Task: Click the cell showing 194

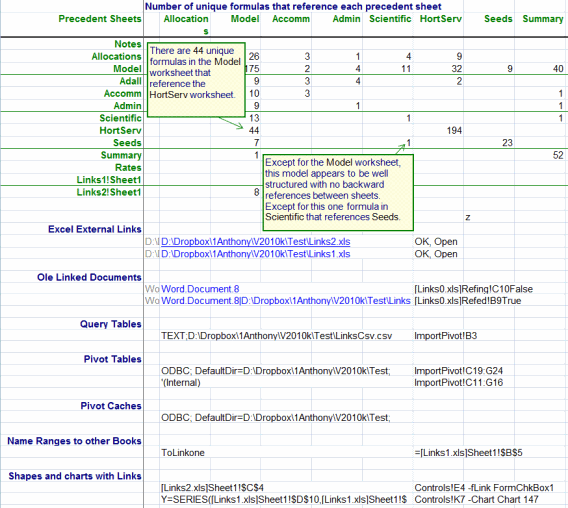Action: click(x=454, y=130)
